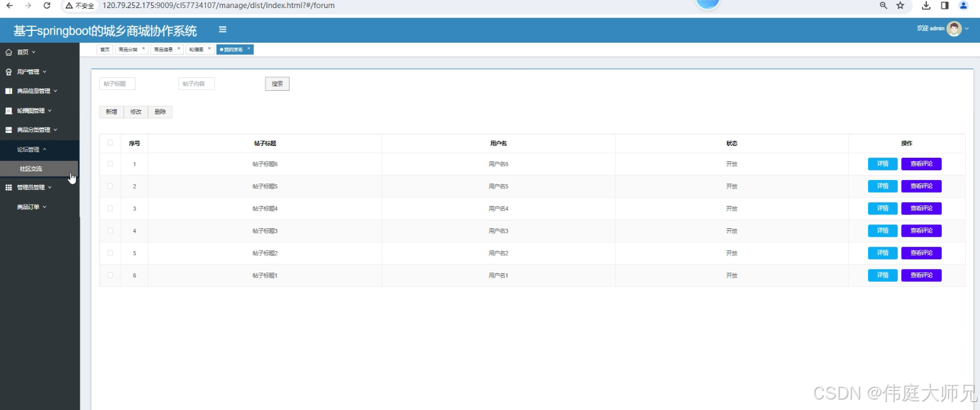Screen dimensions: 980x410
Task: Expand the 商品订单 sidebar menu
Action: (x=40, y=207)
